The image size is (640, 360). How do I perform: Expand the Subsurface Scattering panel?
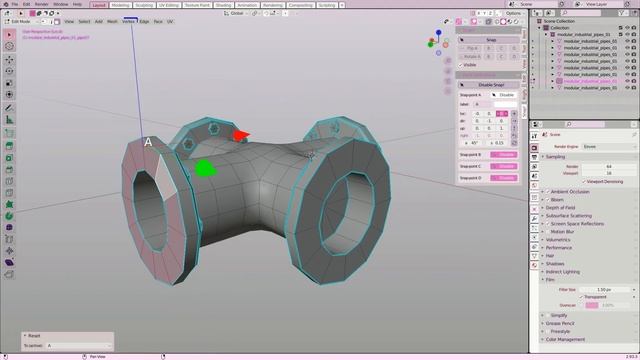(x=566, y=216)
